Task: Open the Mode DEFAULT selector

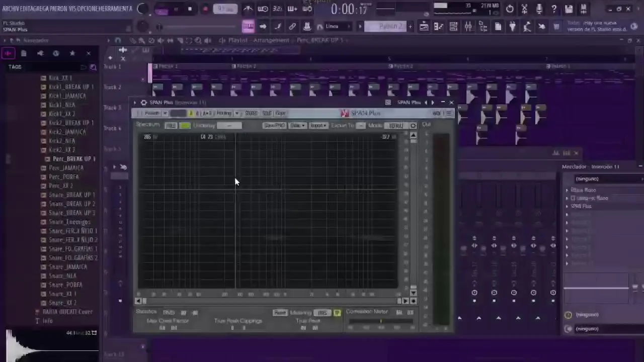Action: point(396,126)
